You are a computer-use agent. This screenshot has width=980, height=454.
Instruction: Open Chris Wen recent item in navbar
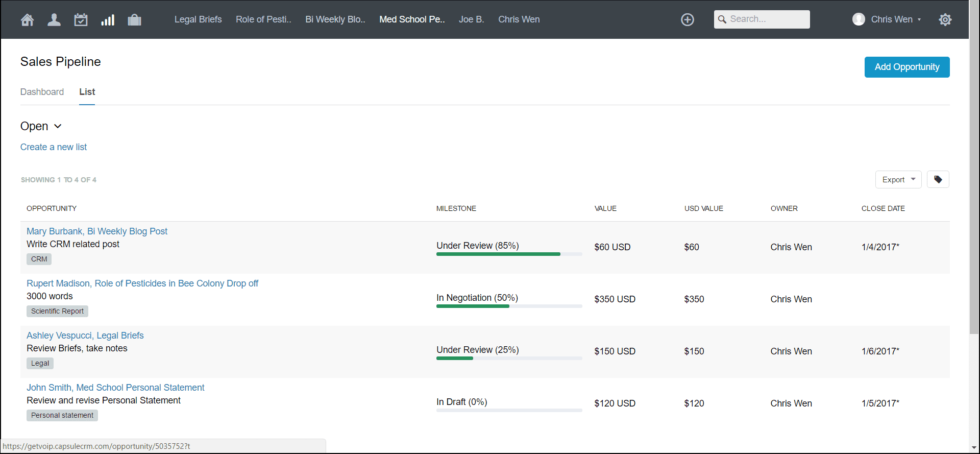[x=519, y=19]
